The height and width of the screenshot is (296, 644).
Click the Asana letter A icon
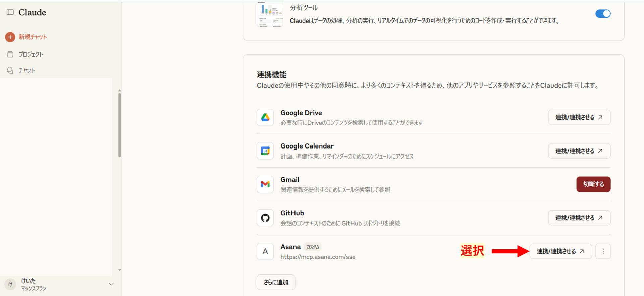pos(265,251)
